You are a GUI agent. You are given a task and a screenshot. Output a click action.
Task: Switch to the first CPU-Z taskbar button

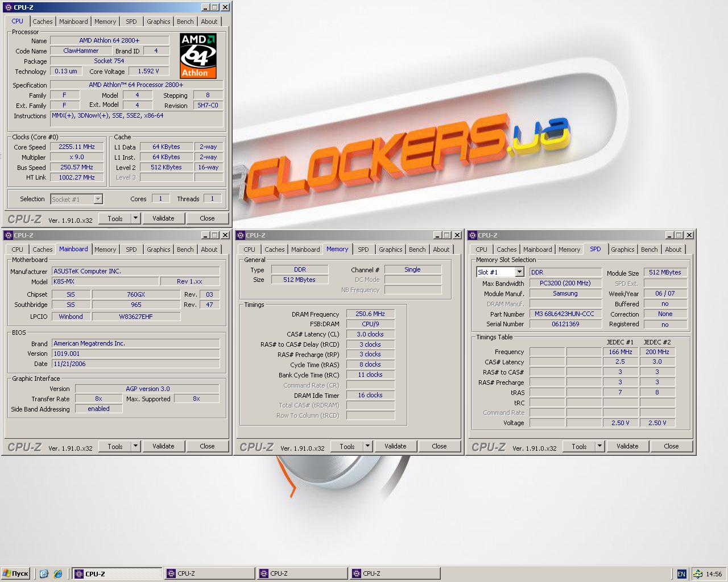117,574
